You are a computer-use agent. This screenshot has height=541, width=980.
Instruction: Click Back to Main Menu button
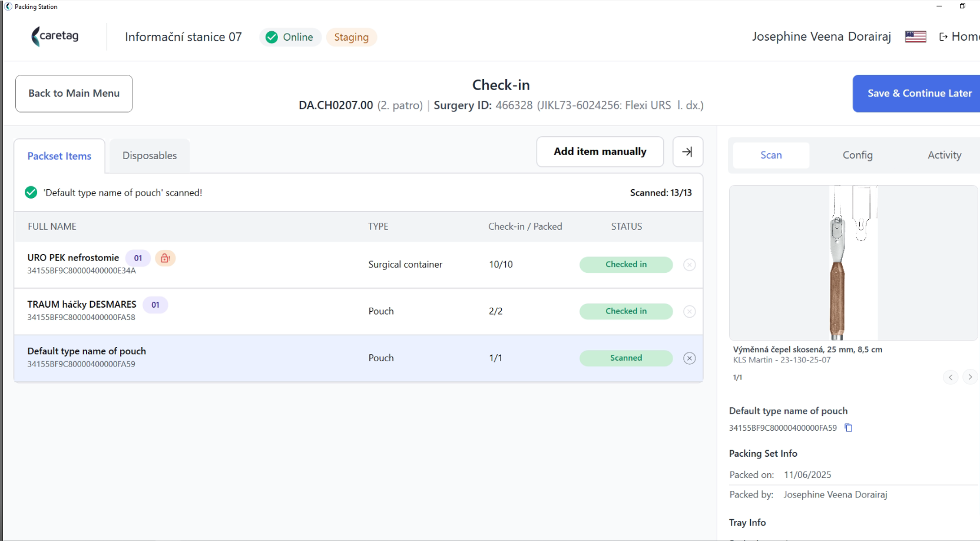click(74, 93)
